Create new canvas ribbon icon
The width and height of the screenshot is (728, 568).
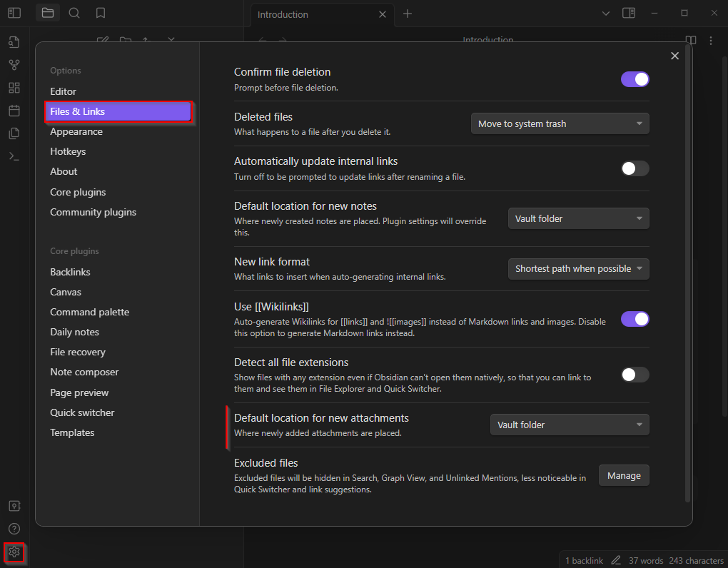(14, 88)
